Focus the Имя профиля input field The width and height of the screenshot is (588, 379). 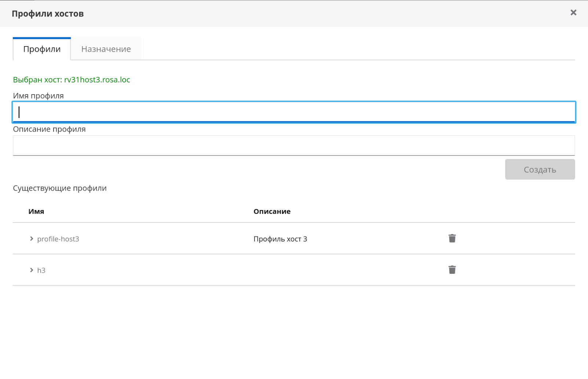tap(293, 112)
